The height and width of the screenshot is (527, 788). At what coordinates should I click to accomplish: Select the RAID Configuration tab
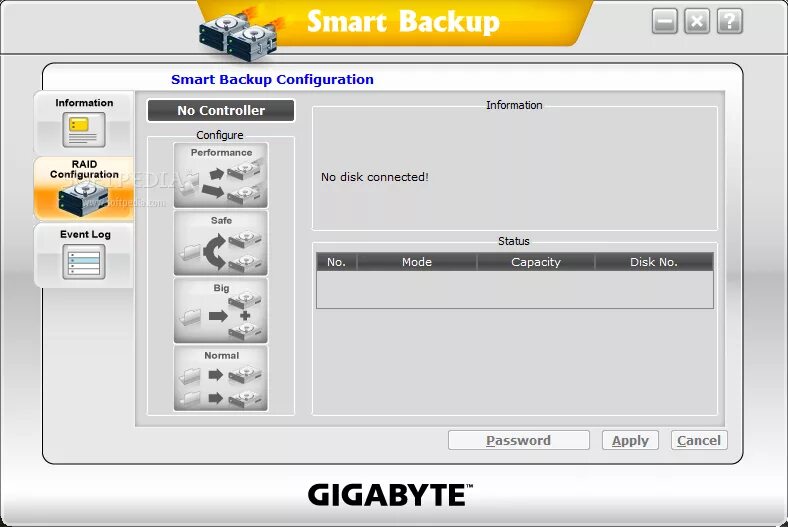point(84,189)
